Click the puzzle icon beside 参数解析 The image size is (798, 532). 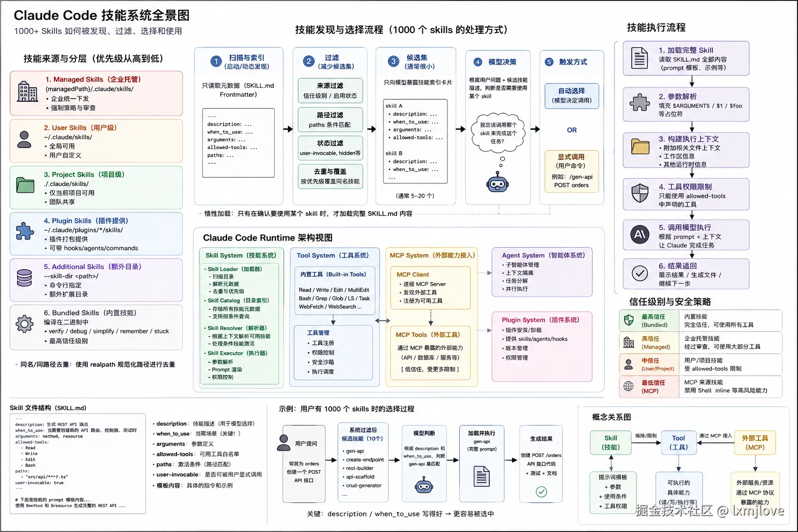click(640, 103)
